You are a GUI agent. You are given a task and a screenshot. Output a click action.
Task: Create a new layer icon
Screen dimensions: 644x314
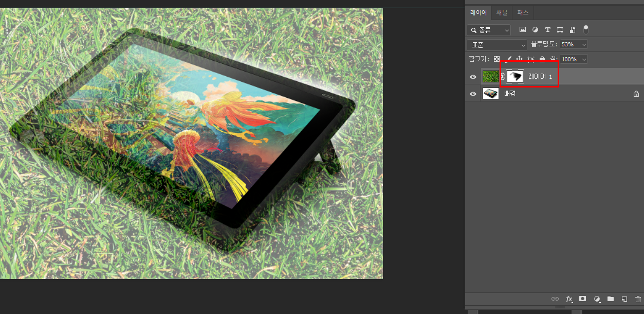point(624,299)
